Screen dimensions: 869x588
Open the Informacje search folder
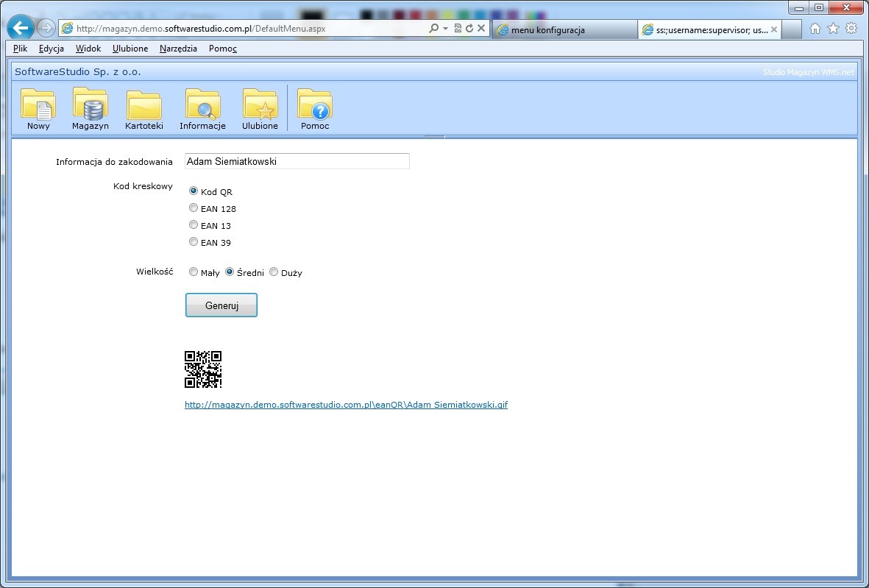point(202,105)
